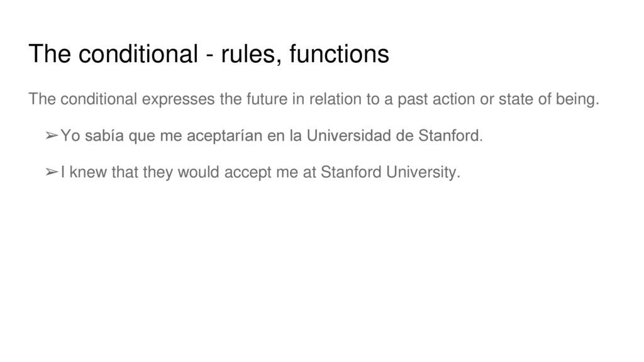This screenshot has width=644, height=362.
Task: Click the word 'expresses' in the body sentence
Action: 178,99
